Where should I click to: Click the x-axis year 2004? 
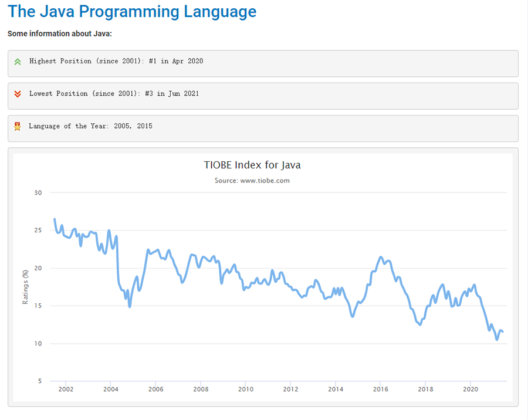pos(110,389)
